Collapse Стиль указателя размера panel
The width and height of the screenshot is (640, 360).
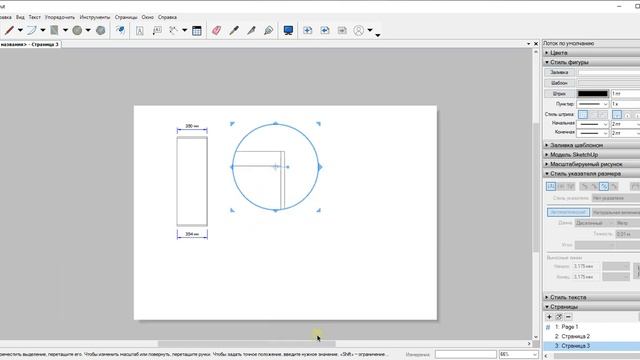[x=591, y=173]
